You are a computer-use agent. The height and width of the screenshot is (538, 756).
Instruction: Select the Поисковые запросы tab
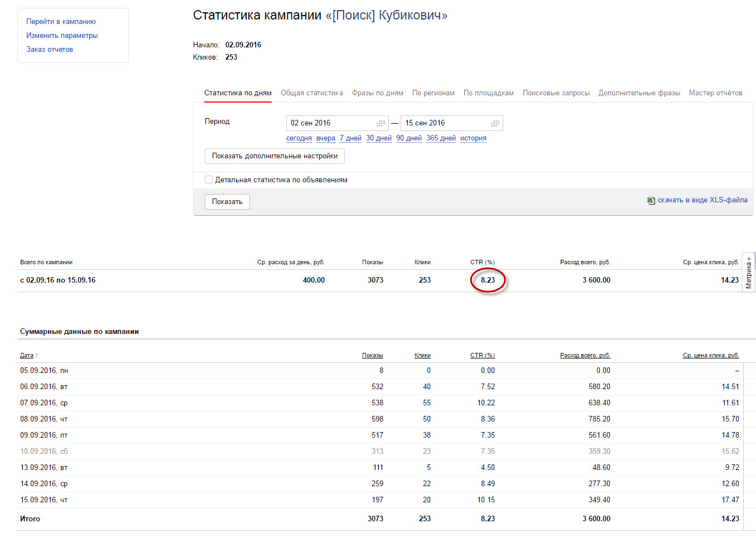(556, 93)
